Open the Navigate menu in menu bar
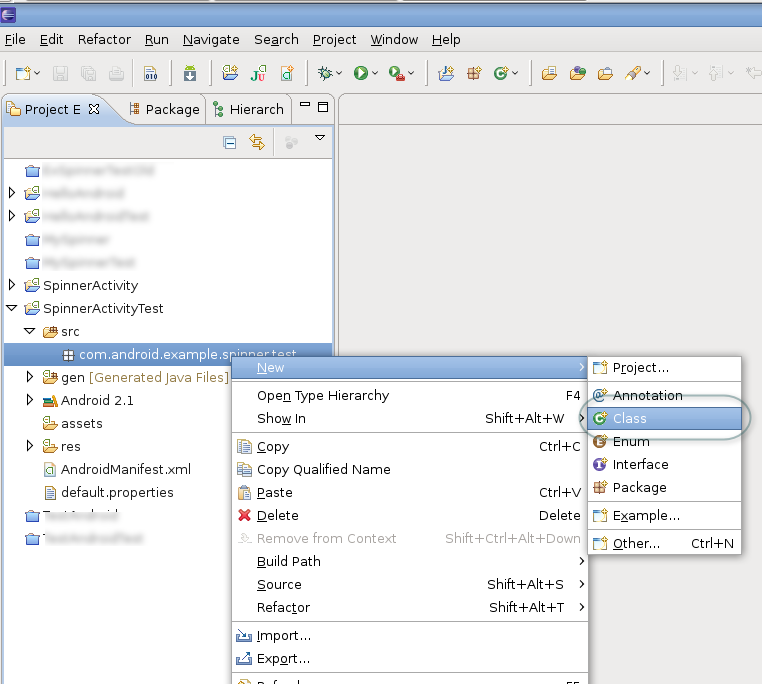The width and height of the screenshot is (762, 684). (x=211, y=39)
